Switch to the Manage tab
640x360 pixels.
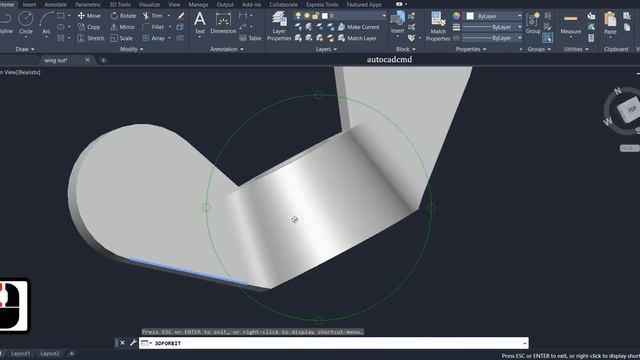[198, 4]
